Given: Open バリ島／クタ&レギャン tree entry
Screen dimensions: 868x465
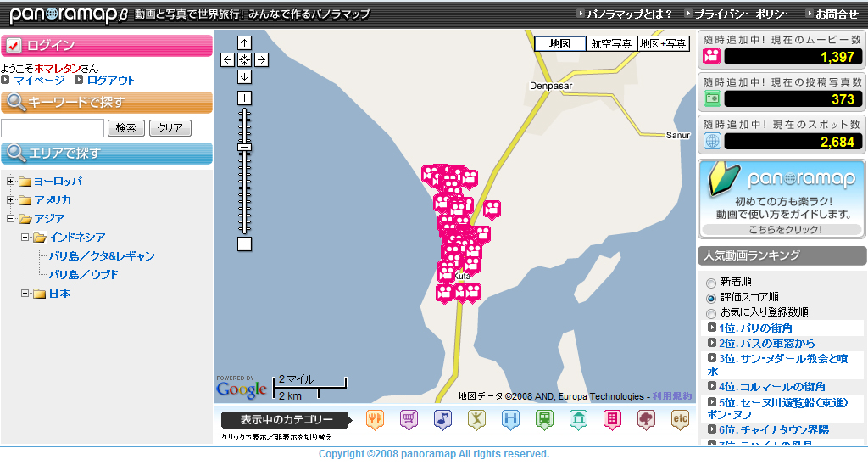Looking at the screenshot, I should click(102, 256).
